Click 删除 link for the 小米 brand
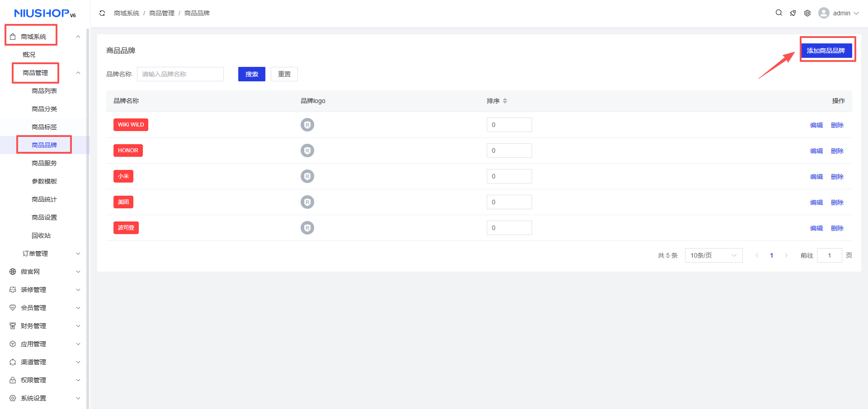Viewport: 868px width, 409px height. [x=837, y=177]
